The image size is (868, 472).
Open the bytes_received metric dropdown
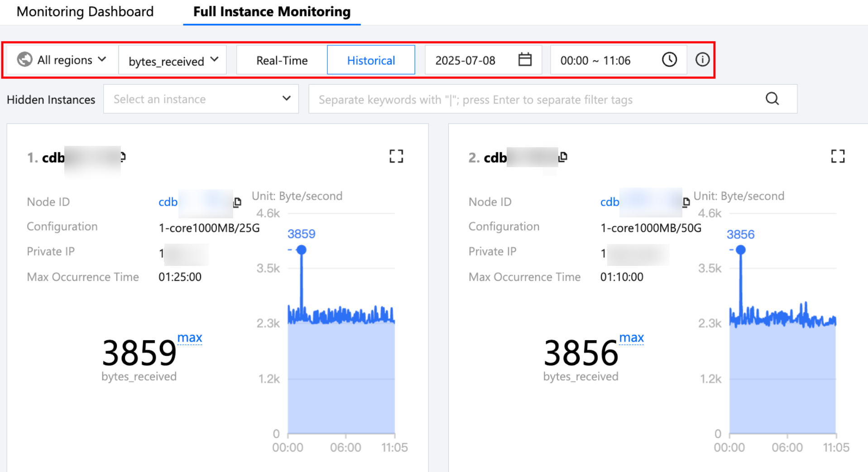coord(173,60)
